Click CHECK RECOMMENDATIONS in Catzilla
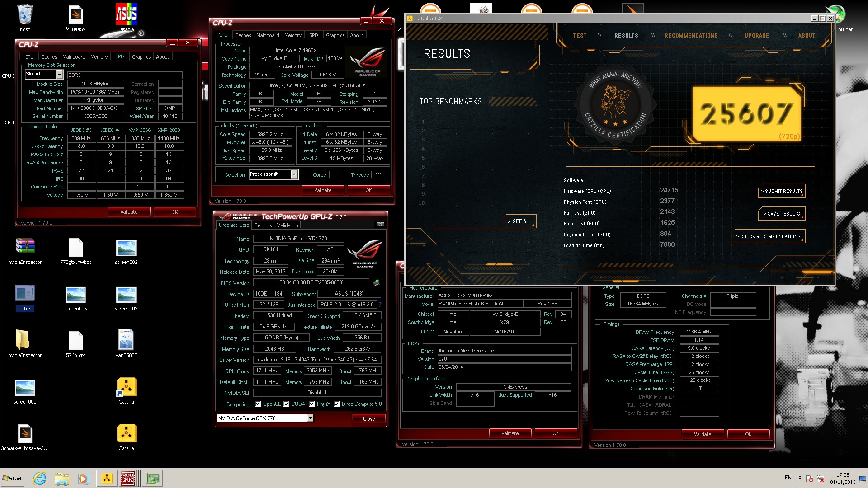The height and width of the screenshot is (488, 868). pyautogui.click(x=768, y=236)
